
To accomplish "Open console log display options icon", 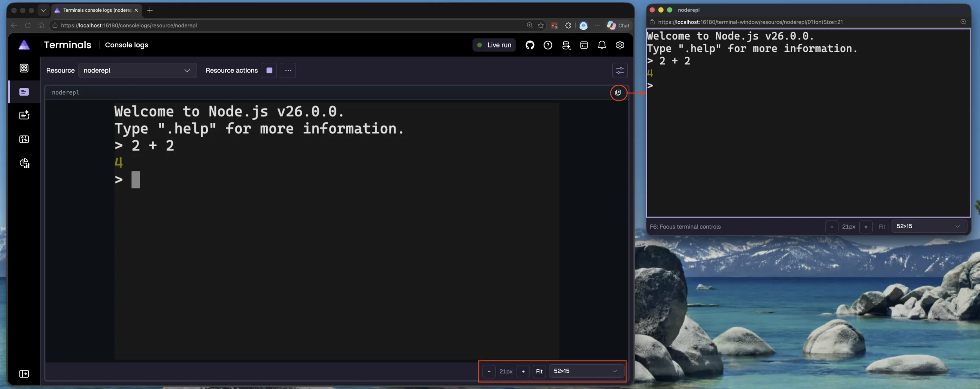I will (x=620, y=71).
